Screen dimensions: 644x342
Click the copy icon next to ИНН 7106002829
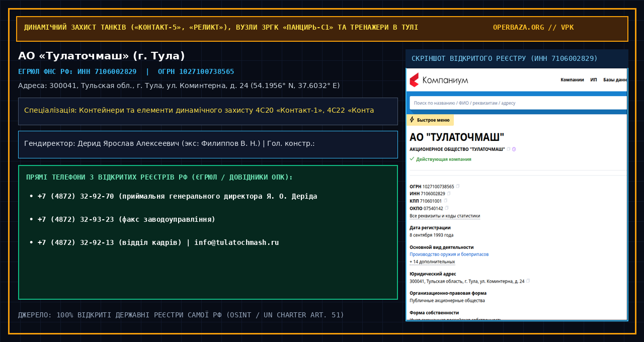[449, 193]
